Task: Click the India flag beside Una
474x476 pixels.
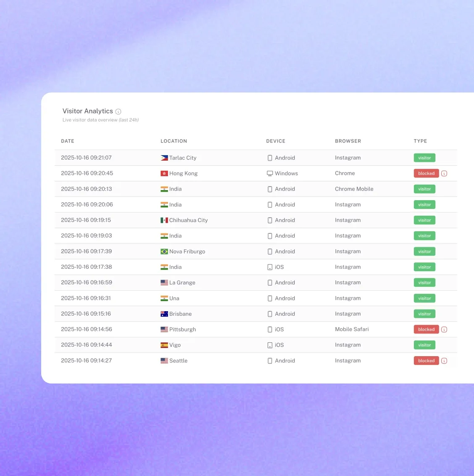Action: coord(164,298)
